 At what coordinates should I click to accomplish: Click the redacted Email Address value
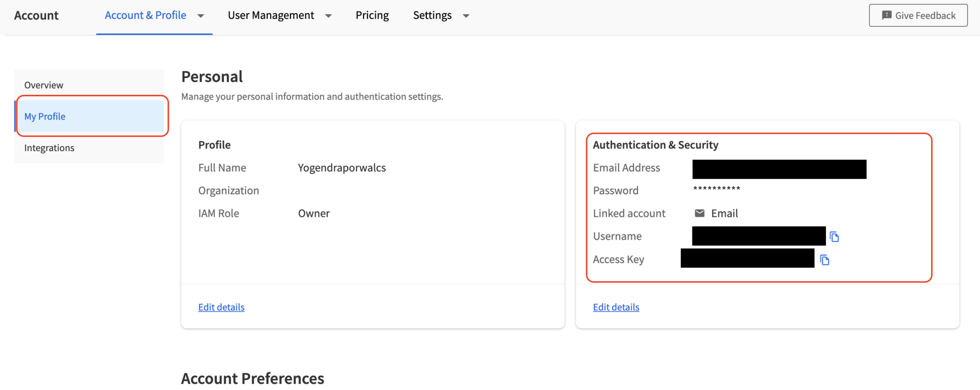coord(779,169)
